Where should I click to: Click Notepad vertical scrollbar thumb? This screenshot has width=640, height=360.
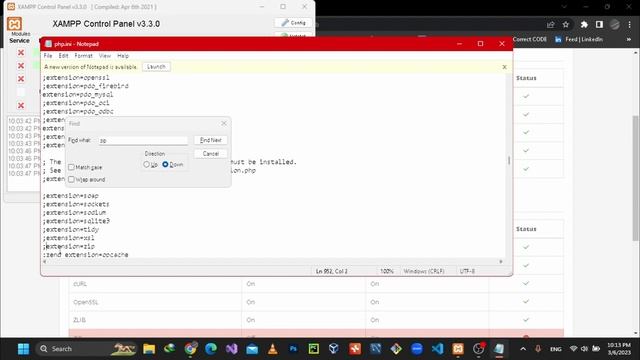pos(509,160)
